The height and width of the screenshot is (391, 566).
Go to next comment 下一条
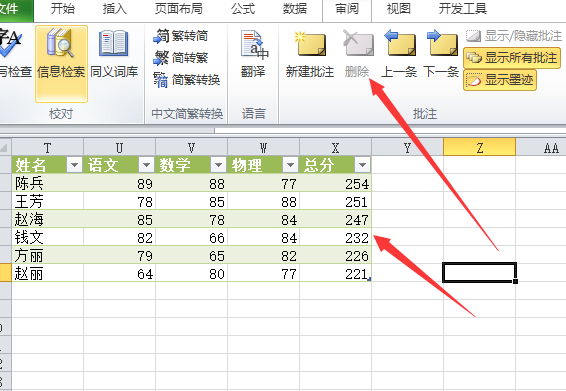pos(441,54)
